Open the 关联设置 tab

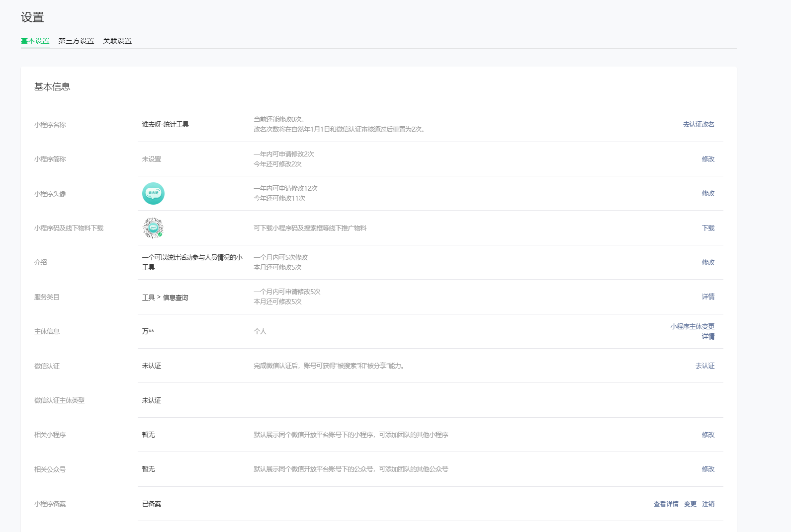tap(117, 41)
